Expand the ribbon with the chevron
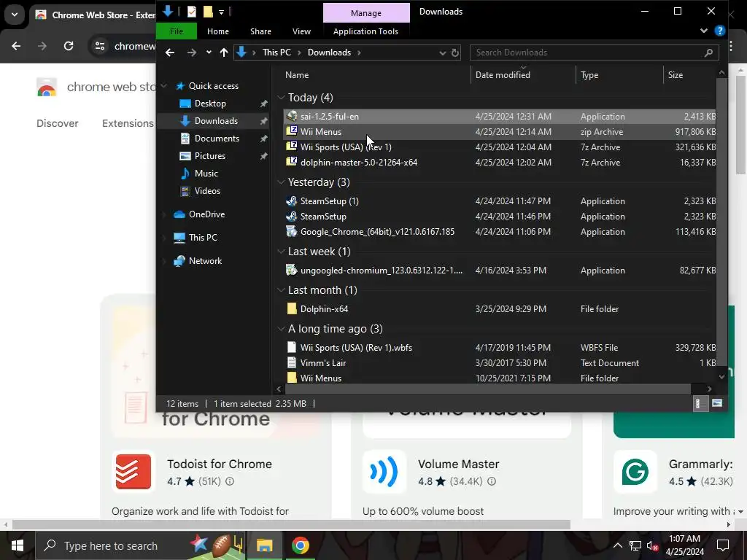 click(x=704, y=31)
